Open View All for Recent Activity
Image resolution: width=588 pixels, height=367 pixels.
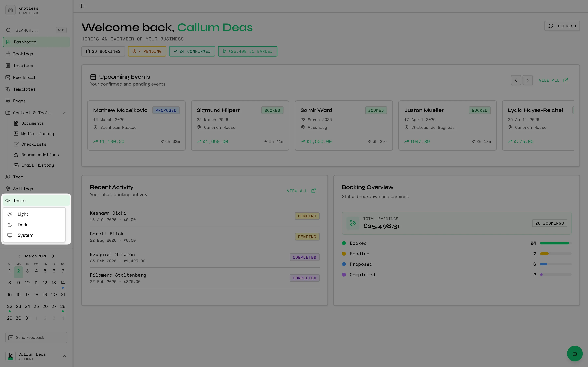301,191
